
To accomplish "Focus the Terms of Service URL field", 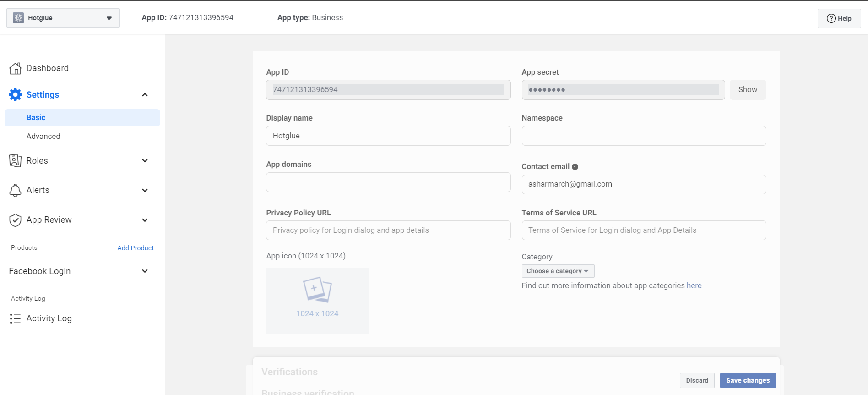I will (644, 230).
